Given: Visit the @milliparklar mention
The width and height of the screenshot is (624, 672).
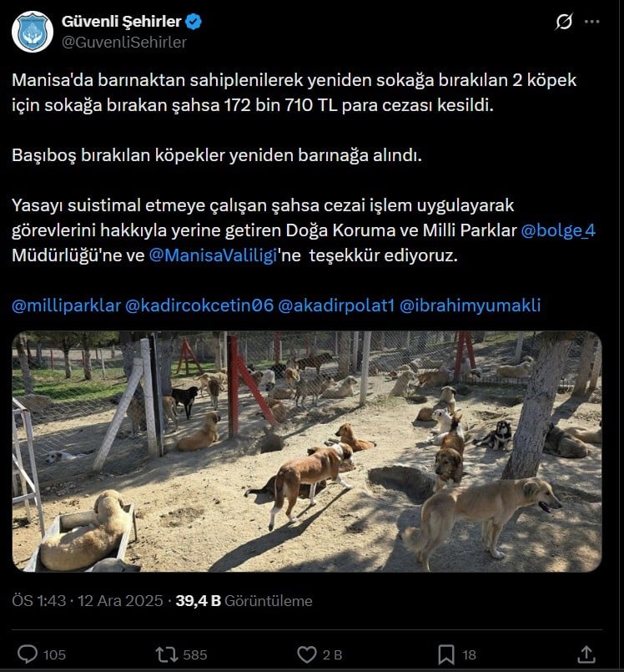Looking at the screenshot, I should tap(67, 306).
